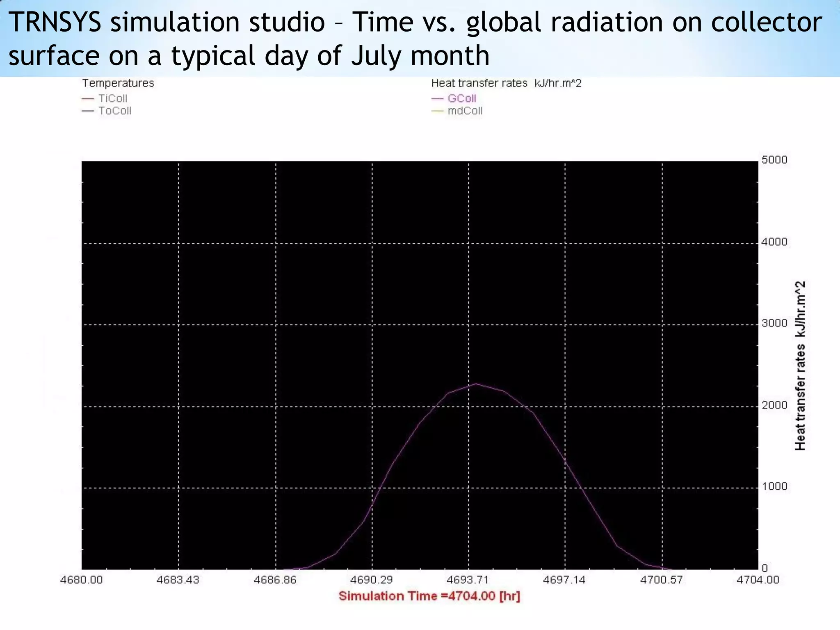The width and height of the screenshot is (840, 630).
Task: Click the peak of the GColl curve
Action: 476,384
